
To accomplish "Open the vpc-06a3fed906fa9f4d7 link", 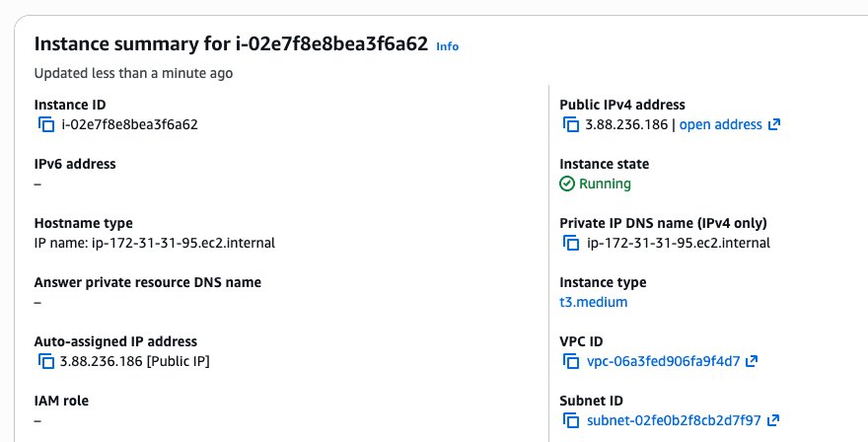I will (663, 361).
